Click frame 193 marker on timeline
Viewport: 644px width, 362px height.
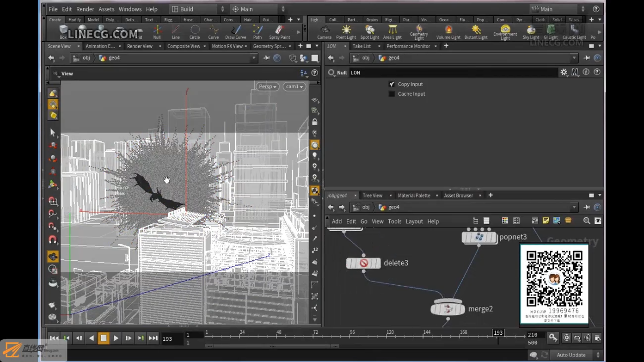coord(498,333)
